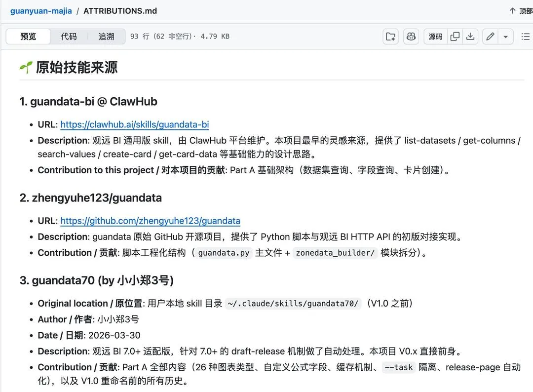Click heading 1. guandata-bi @ ClawHub
This screenshot has width=533, height=392.
click(88, 101)
